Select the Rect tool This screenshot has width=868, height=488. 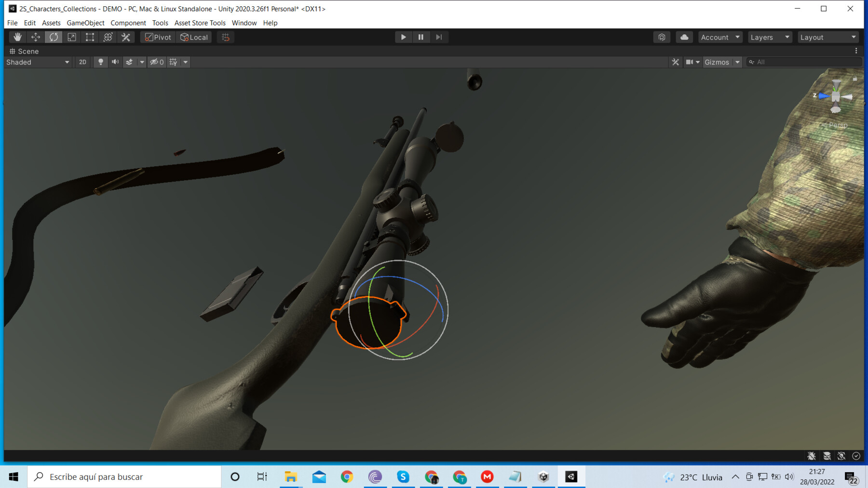pos(90,37)
